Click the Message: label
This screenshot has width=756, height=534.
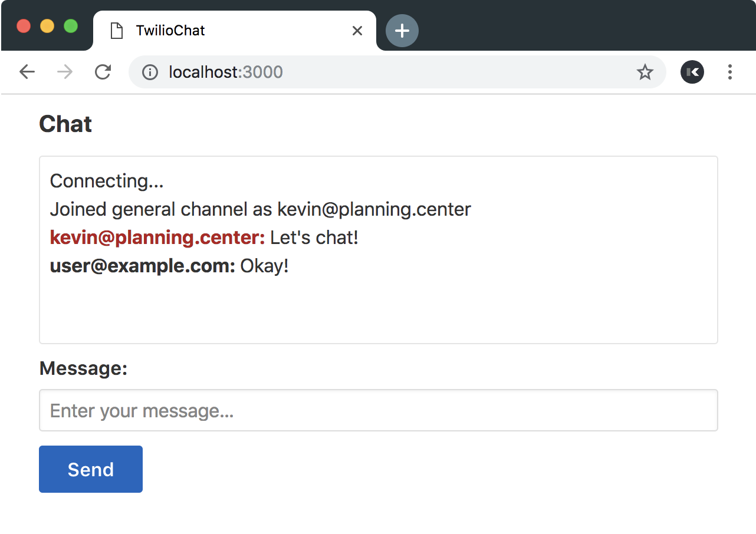click(83, 368)
